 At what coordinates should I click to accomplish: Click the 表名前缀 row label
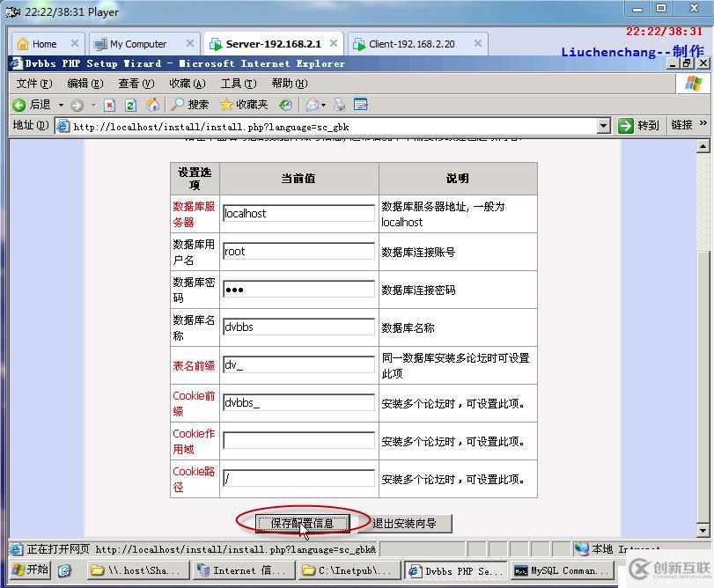click(194, 365)
